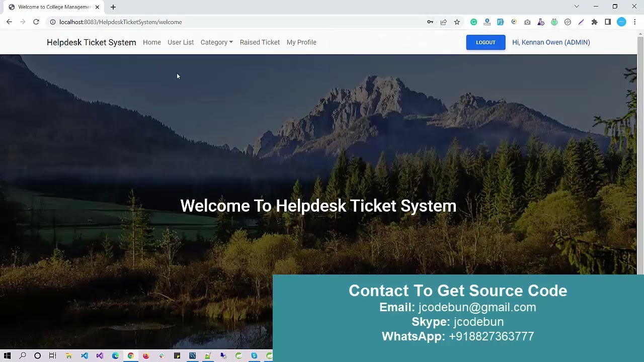Bookmark this page with the star icon
The image size is (644, 362).
(x=457, y=22)
